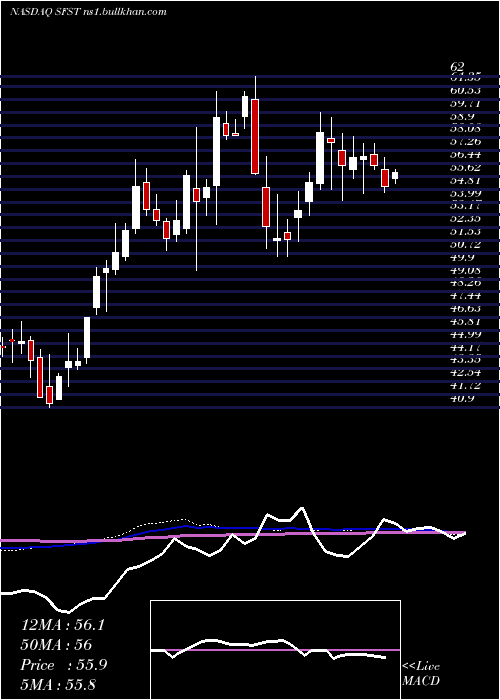Screen dimensions: 500x700
Task: Click the 44.17 price axis label
Action: pyautogui.click(x=465, y=346)
